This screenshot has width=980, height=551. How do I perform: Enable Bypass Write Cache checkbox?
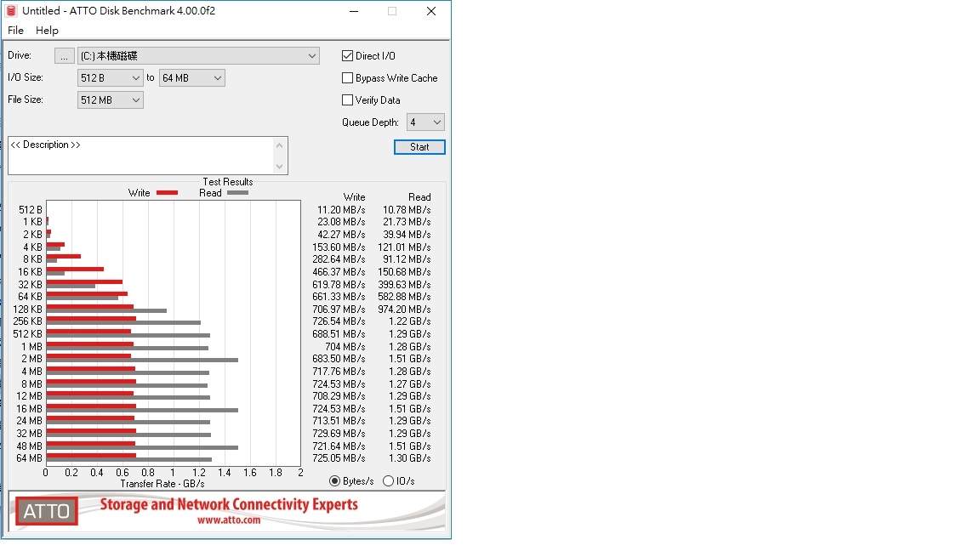coord(347,78)
